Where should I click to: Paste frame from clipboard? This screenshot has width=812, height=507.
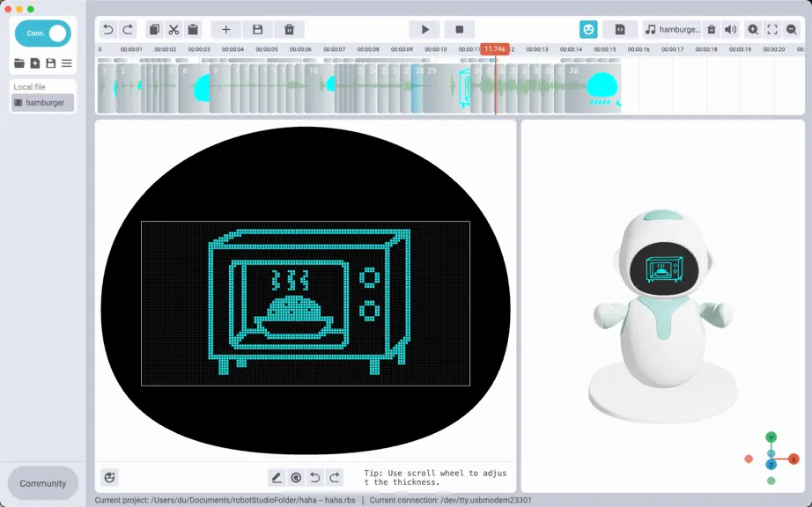tap(193, 30)
